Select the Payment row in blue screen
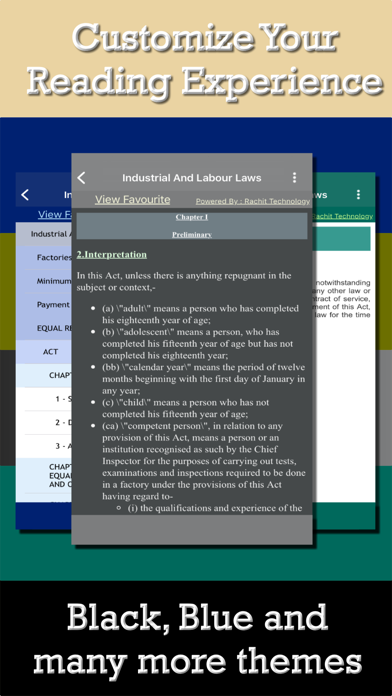This screenshot has height=696, width=392. [44, 305]
